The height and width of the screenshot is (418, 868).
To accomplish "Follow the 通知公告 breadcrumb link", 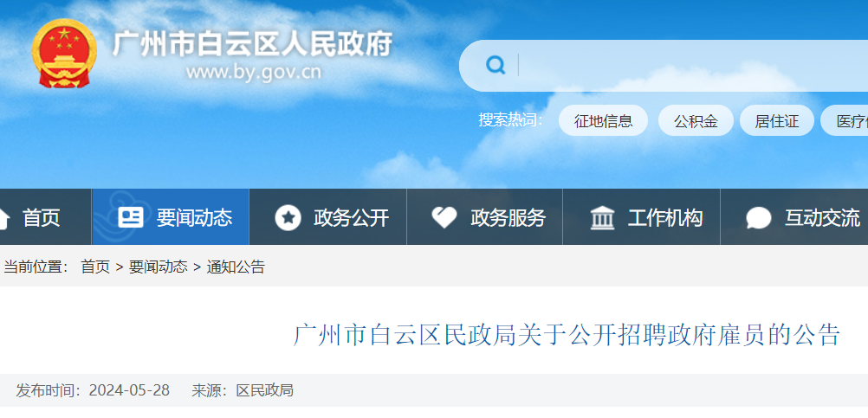I will click(x=236, y=267).
